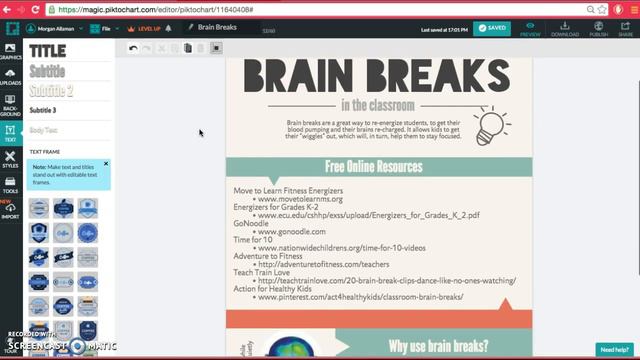
Task: Select the Free Online Resources banner text
Action: (x=373, y=167)
